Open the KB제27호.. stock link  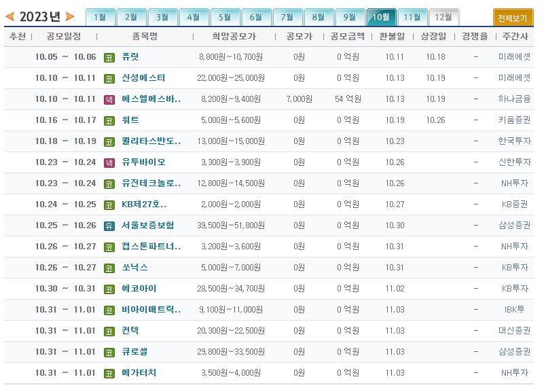click(144, 204)
